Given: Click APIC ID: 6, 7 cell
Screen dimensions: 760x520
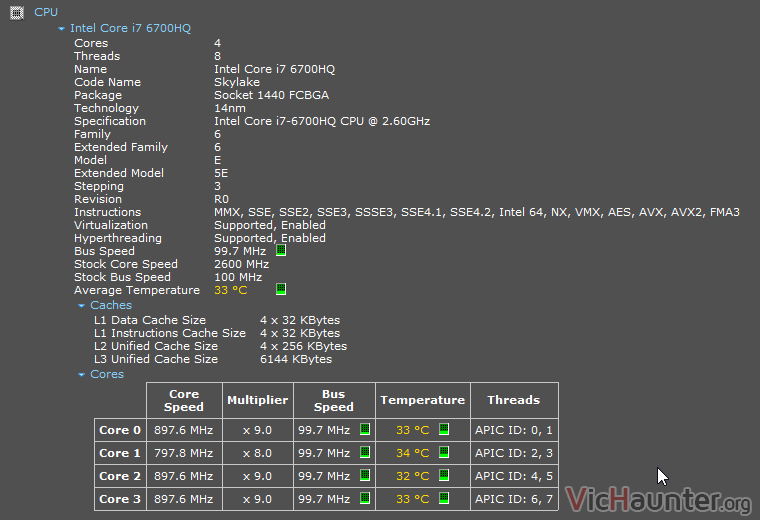Looking at the screenshot, I should (x=514, y=499).
